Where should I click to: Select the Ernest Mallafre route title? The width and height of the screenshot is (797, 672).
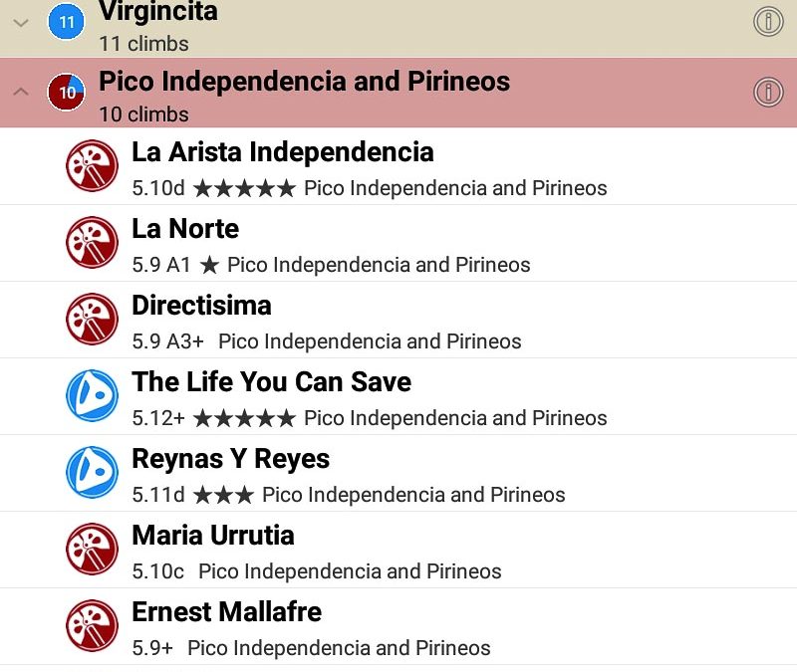coord(226,612)
